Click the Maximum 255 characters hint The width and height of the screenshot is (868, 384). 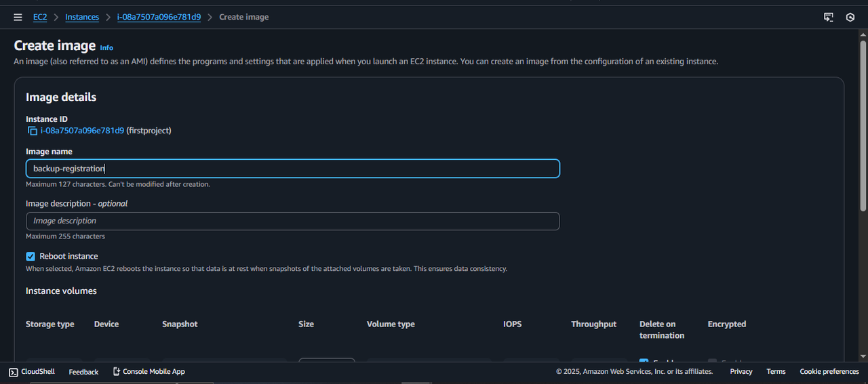65,236
